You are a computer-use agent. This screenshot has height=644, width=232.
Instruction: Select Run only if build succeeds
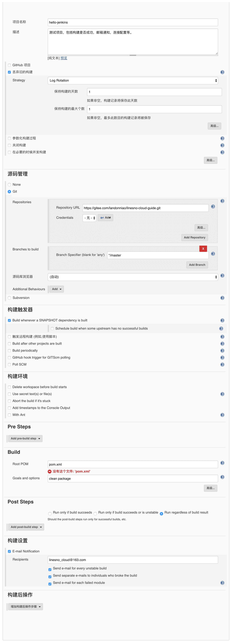click(x=50, y=514)
